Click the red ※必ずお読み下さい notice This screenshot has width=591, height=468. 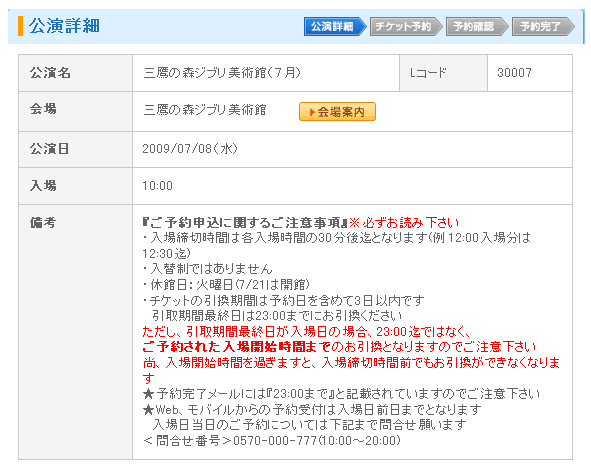point(404,223)
